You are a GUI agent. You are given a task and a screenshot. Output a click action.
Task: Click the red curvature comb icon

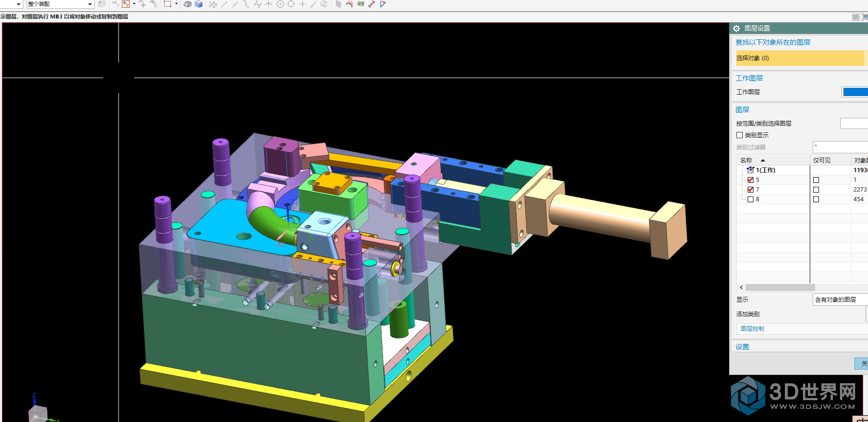pyautogui.click(x=350, y=4)
